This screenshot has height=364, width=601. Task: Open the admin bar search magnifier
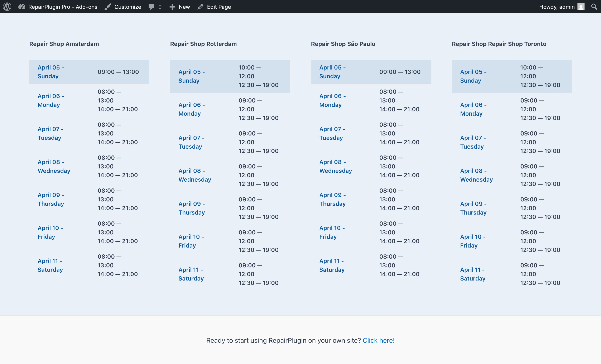coord(594,7)
